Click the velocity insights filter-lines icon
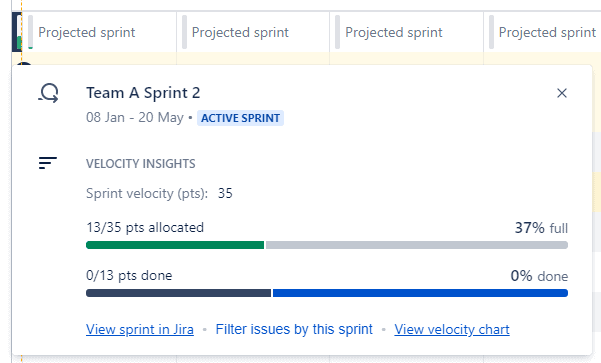Screen dimensions: 601x363 point(48,163)
